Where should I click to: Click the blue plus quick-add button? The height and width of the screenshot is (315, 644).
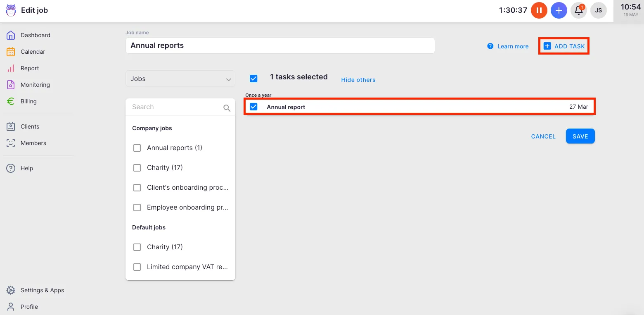coord(559,10)
